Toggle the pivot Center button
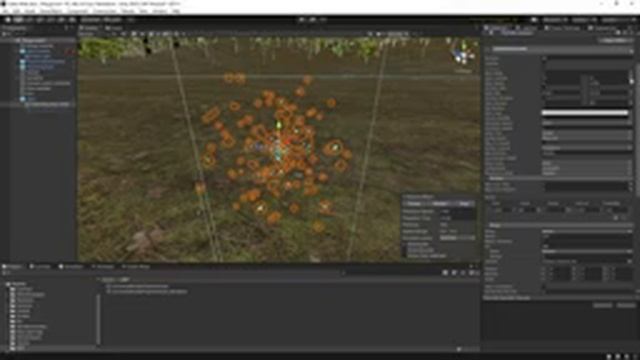The height and width of the screenshot is (360, 640). [90, 20]
